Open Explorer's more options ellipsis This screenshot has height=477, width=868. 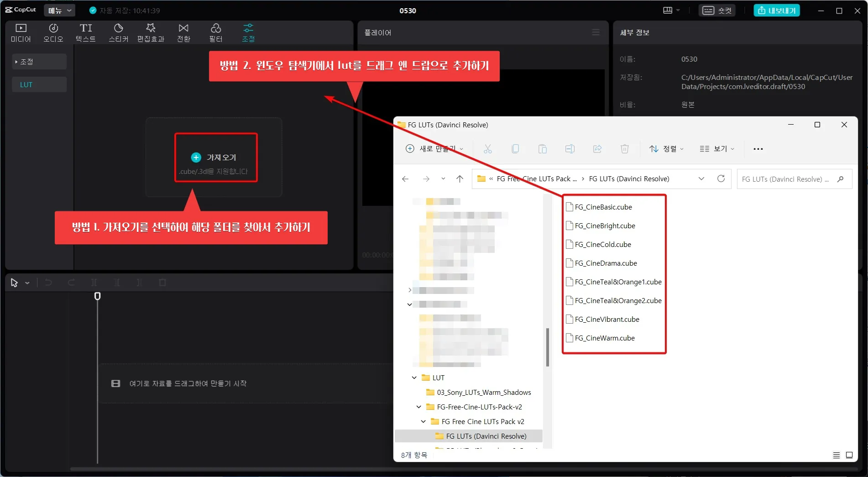758,149
